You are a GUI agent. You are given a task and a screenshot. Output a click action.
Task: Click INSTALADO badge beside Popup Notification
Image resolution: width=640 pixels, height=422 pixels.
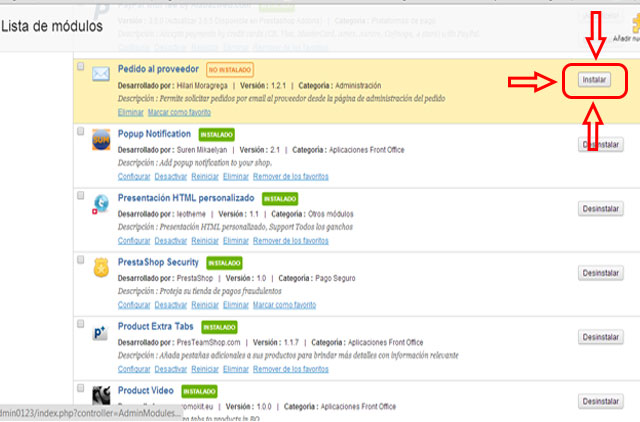217,134
